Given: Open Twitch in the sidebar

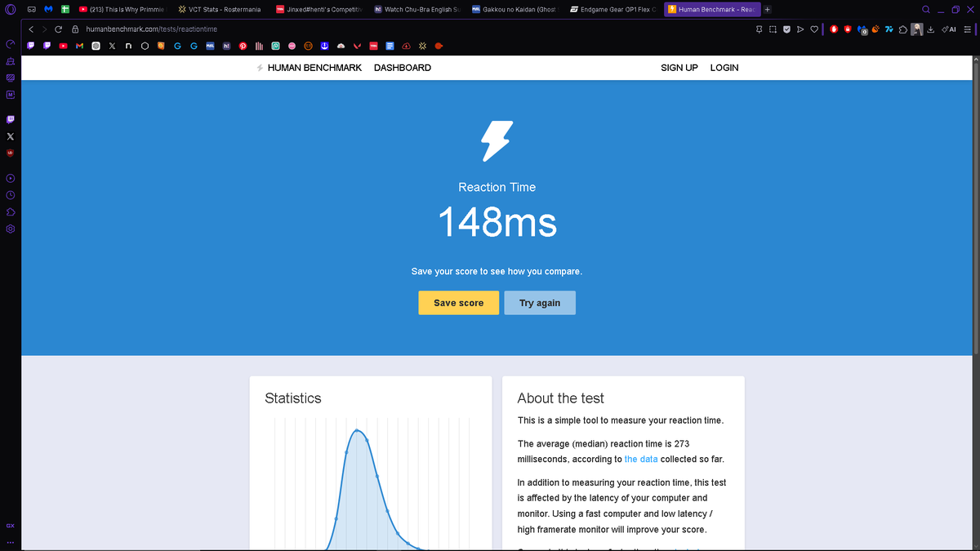Looking at the screenshot, I should tap(10, 120).
